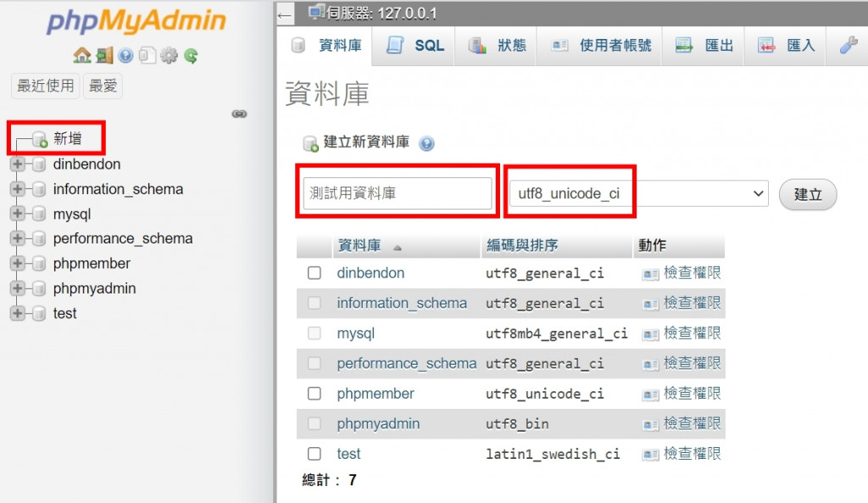This screenshot has width=868, height=503.
Task: Click the panel link chain icon
Action: [x=239, y=115]
